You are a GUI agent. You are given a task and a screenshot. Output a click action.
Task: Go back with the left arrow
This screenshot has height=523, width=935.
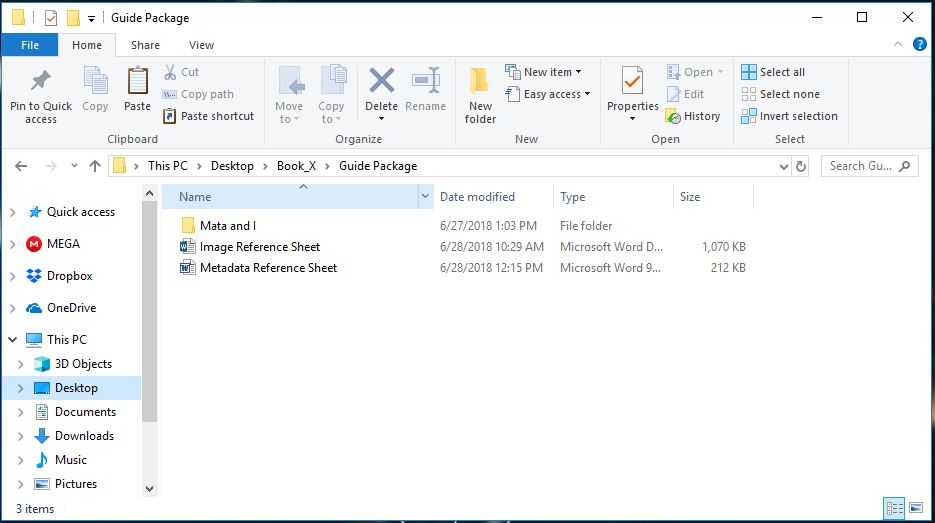click(21, 166)
